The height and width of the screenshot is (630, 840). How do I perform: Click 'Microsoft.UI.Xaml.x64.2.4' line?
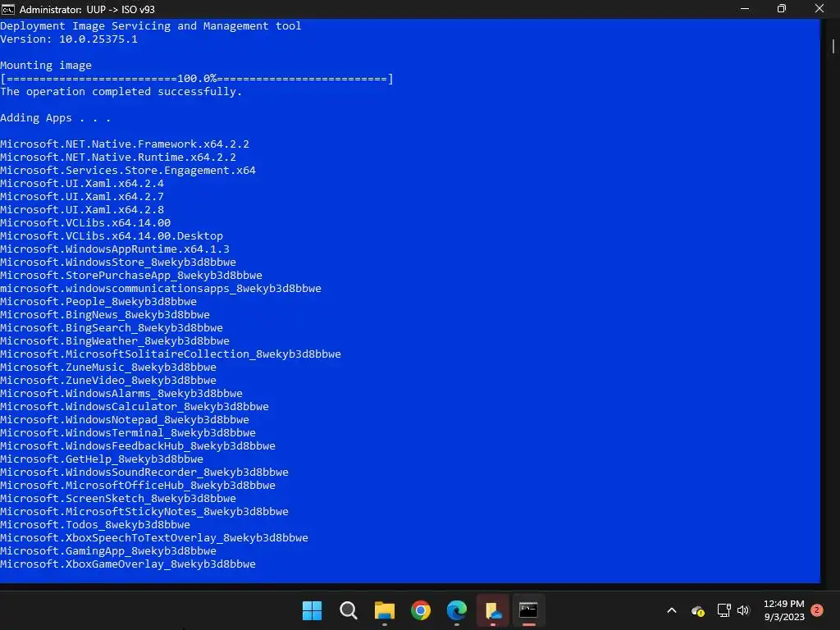tap(82, 184)
